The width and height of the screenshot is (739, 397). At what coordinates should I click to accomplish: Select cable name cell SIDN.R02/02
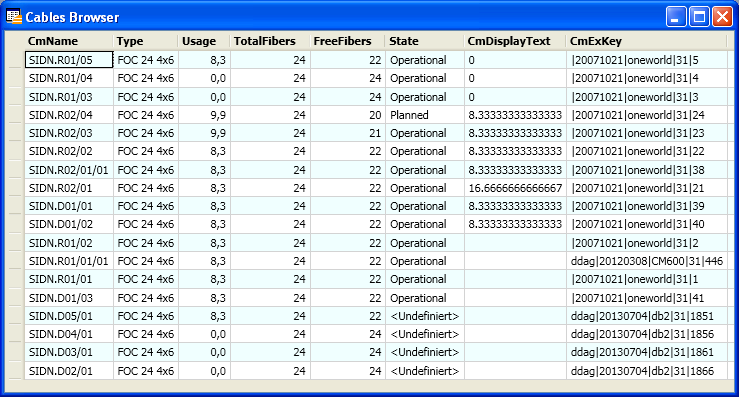(69, 151)
